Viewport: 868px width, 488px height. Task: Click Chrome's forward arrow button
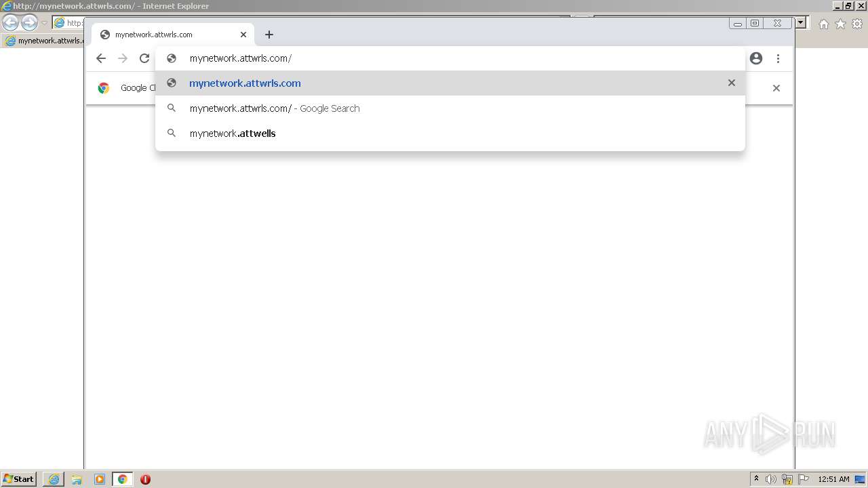(x=123, y=58)
